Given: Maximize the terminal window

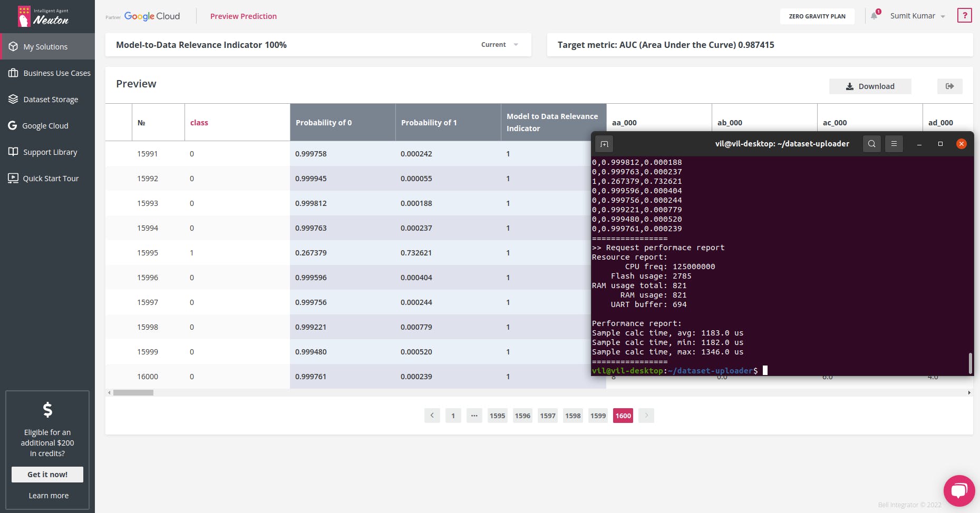Looking at the screenshot, I should pyautogui.click(x=940, y=144).
